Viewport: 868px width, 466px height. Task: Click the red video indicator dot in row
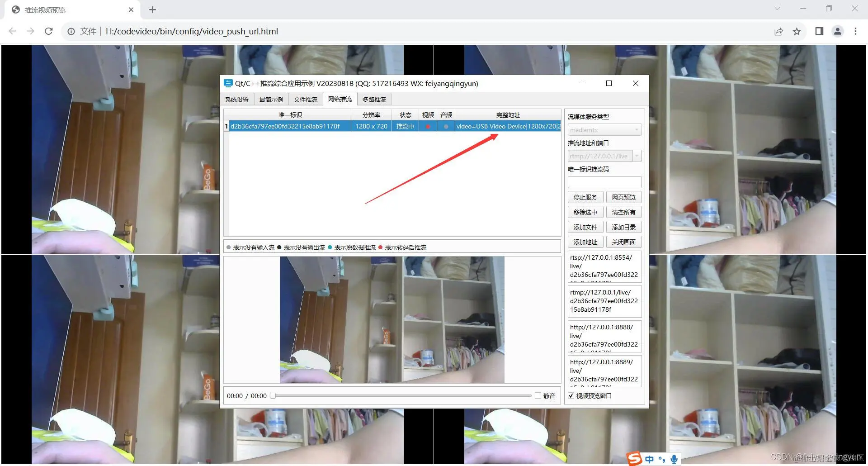pyautogui.click(x=428, y=126)
